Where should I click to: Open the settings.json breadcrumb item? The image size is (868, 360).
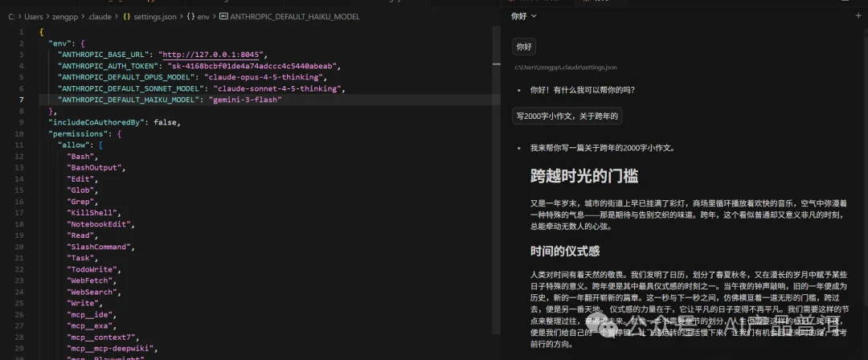(149, 17)
